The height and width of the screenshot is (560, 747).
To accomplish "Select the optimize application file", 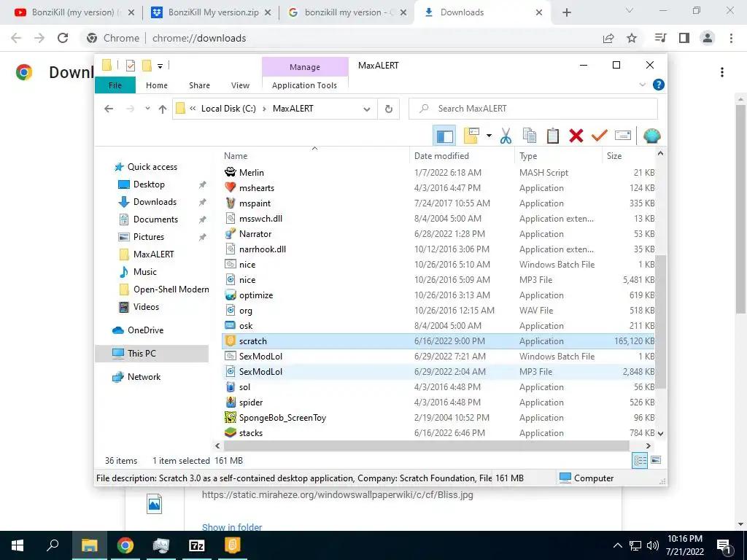I will [438, 295].
